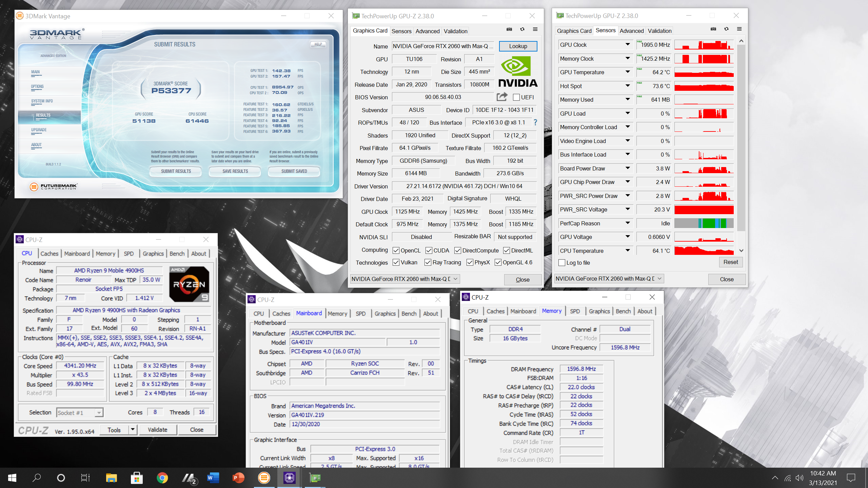Click the Reset button in GPU-Z Sensors
The image size is (868, 488).
730,262
